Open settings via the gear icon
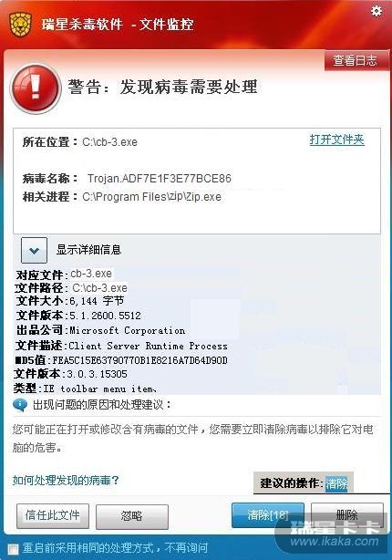This screenshot has width=392, height=560. (377, 11)
